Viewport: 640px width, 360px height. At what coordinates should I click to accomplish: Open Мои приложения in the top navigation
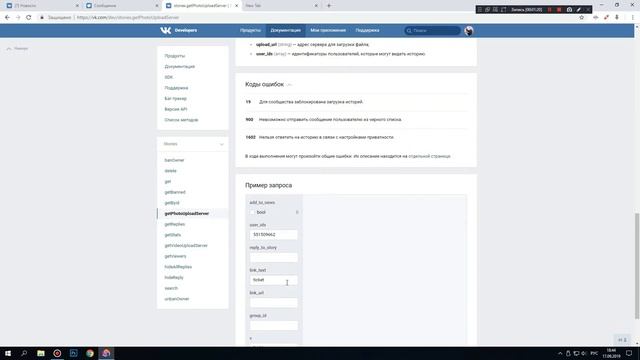(x=328, y=31)
